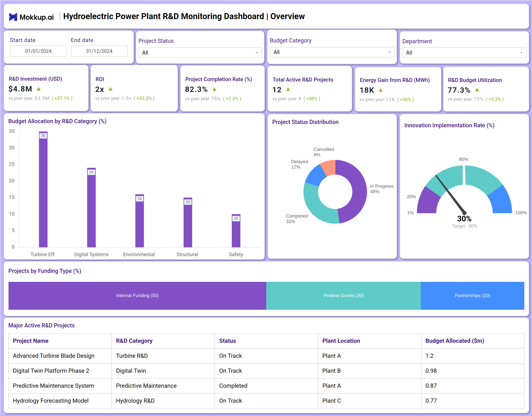Click the Start date field 01/01/2024
The image size is (532, 416).
(38, 51)
